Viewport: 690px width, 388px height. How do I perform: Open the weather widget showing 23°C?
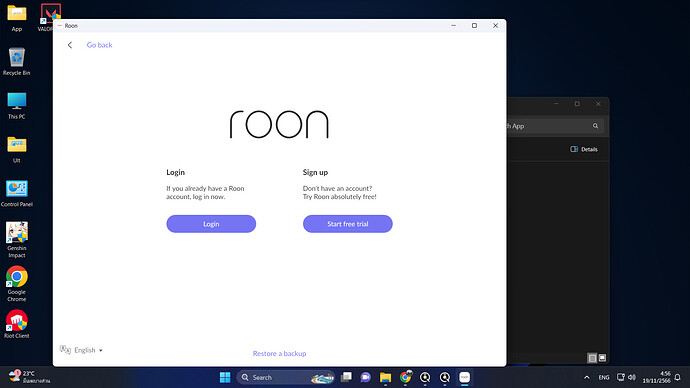29,377
